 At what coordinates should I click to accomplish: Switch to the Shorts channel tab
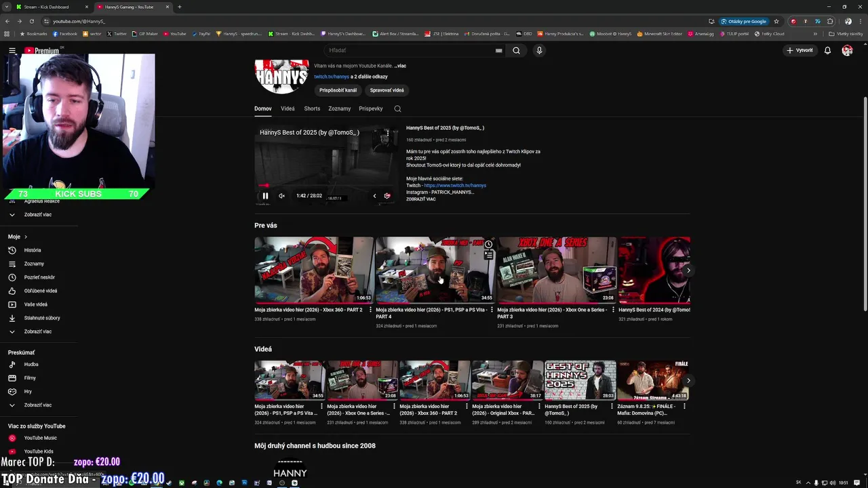pyautogui.click(x=312, y=108)
